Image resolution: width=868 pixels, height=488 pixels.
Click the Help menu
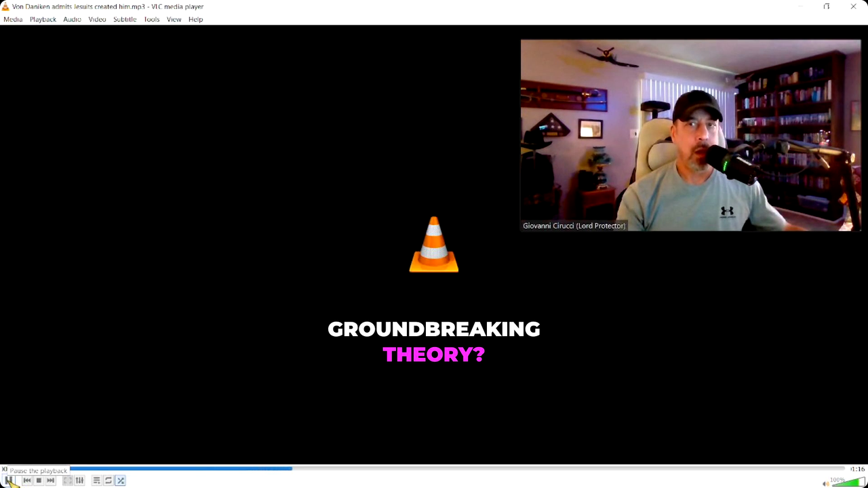click(x=196, y=20)
